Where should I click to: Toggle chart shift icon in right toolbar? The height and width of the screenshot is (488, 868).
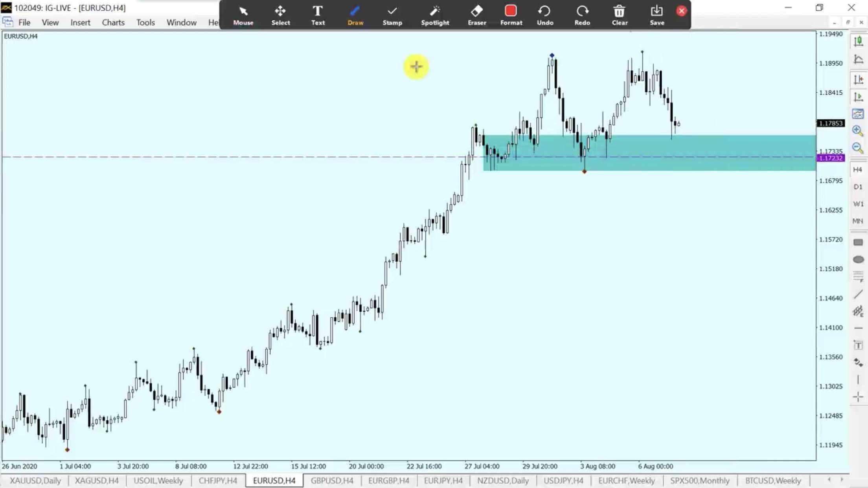click(x=858, y=79)
